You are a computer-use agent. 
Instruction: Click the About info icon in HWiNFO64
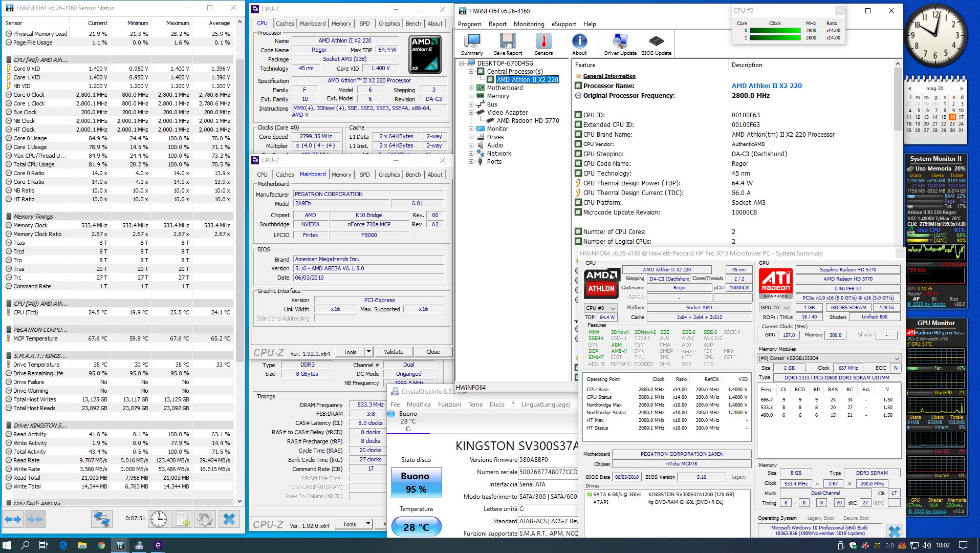(579, 44)
